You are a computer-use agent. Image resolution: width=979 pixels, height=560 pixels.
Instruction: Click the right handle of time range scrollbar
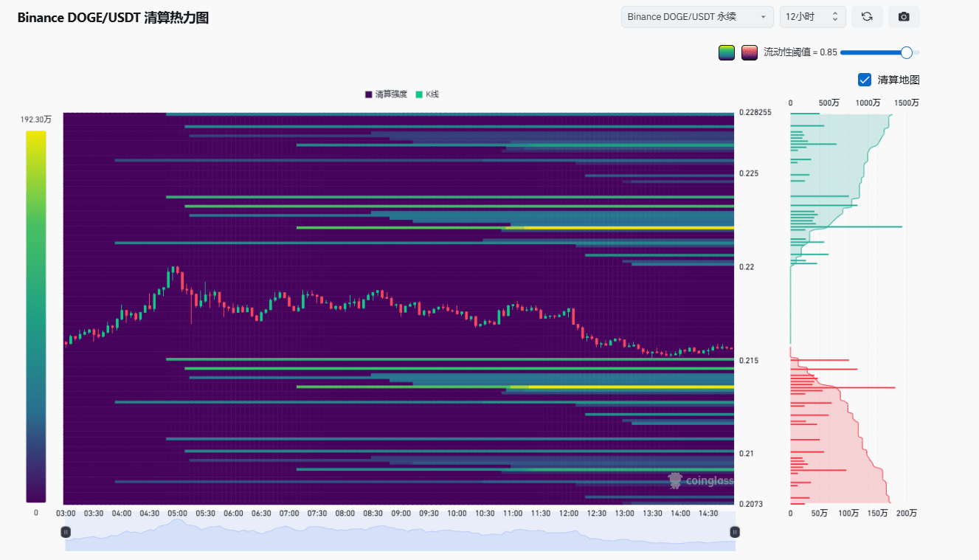735,532
